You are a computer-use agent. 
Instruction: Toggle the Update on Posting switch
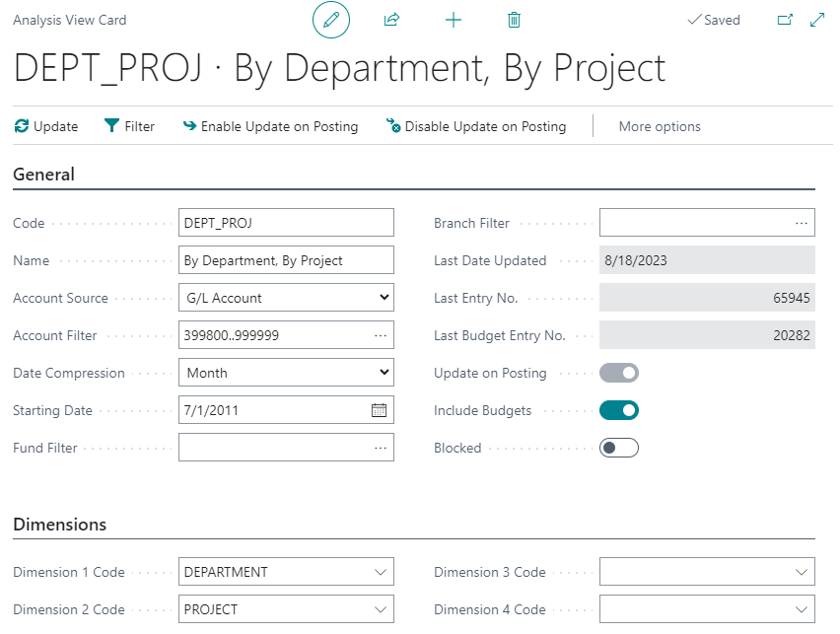[619, 373]
